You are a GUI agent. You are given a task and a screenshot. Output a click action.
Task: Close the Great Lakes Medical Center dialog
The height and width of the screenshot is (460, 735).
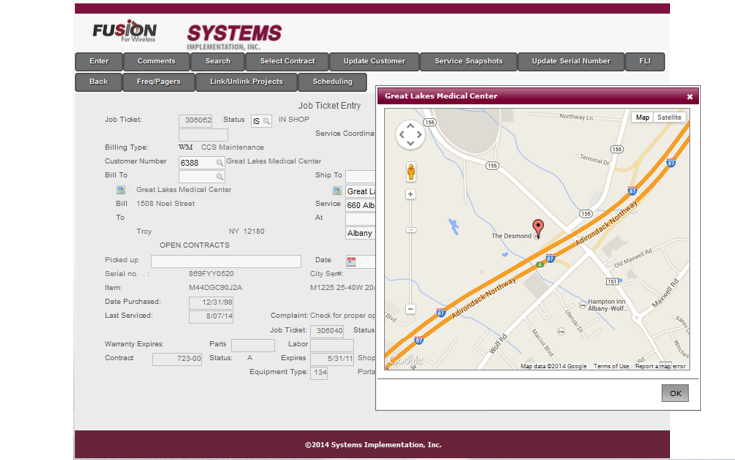coord(690,97)
